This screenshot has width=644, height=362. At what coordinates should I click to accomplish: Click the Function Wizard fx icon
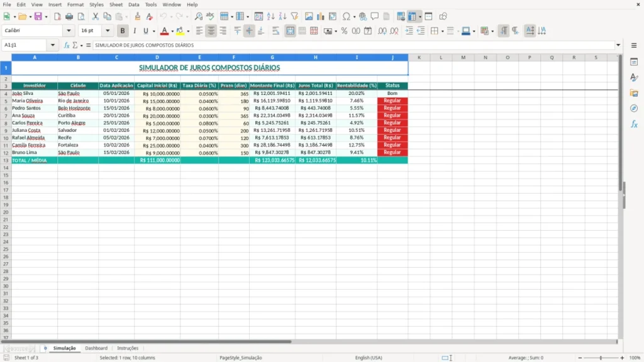(x=67, y=45)
